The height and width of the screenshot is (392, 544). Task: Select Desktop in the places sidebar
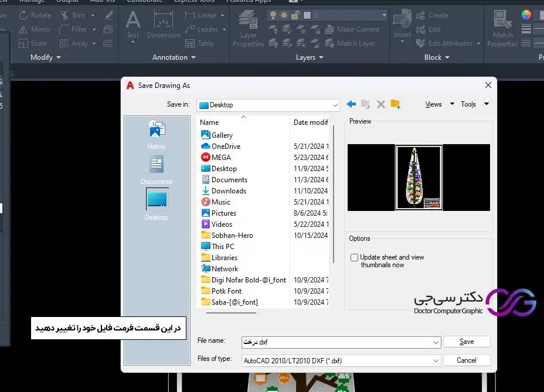tap(157, 204)
